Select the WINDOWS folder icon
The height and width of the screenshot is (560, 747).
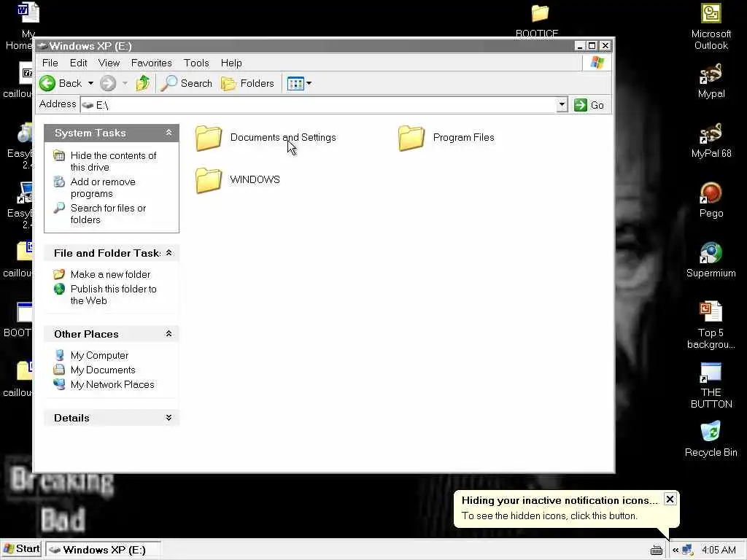[209, 180]
